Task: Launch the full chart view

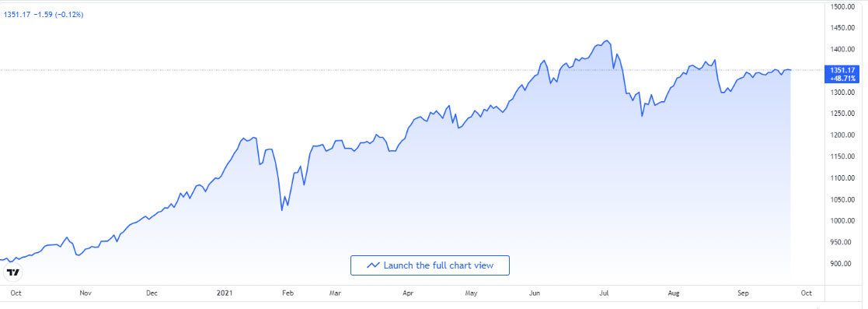Action: click(x=430, y=265)
